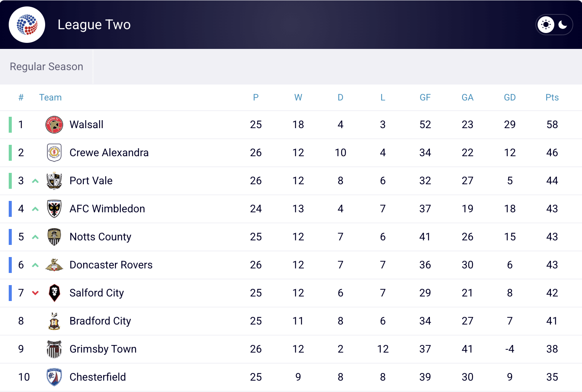Click the green up arrow beside Port Vale
This screenshot has height=392, width=582.
point(35,181)
